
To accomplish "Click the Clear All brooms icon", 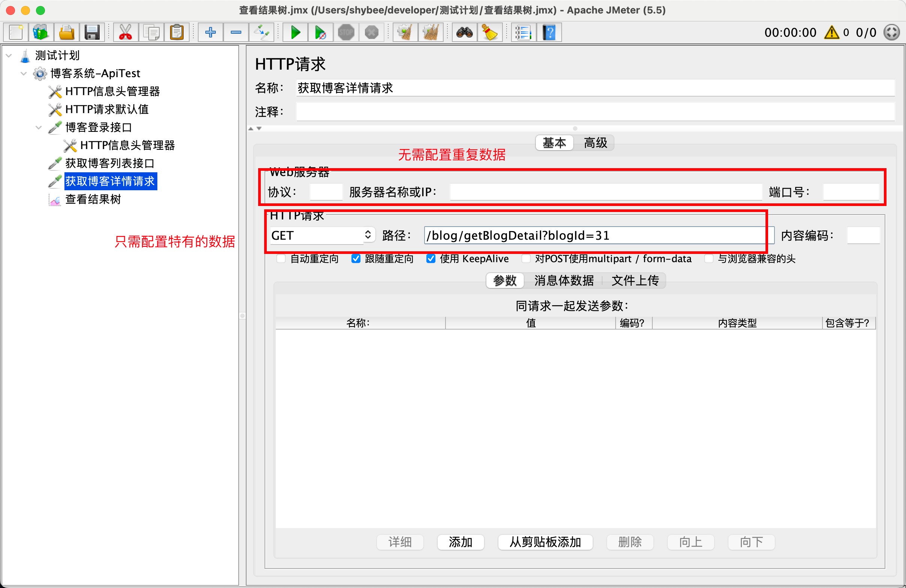I will (431, 32).
